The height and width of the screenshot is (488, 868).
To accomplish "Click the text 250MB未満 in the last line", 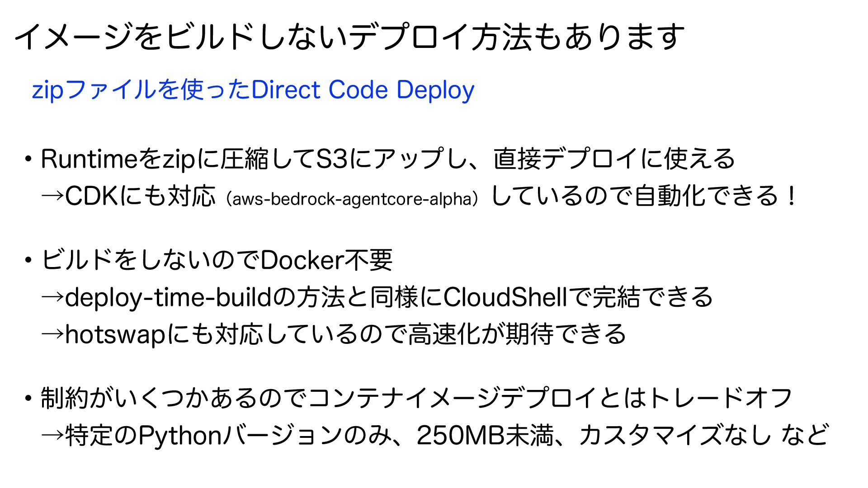I will point(485,435).
